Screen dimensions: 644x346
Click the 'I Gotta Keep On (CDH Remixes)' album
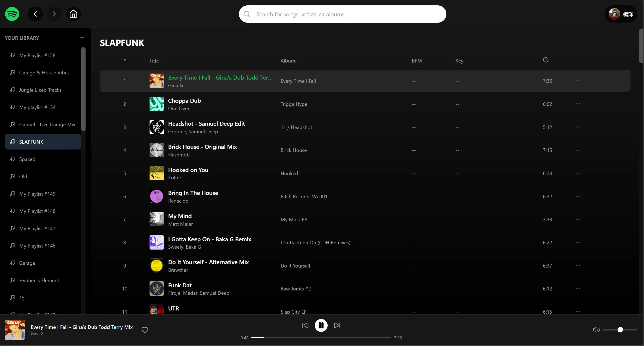click(x=315, y=242)
